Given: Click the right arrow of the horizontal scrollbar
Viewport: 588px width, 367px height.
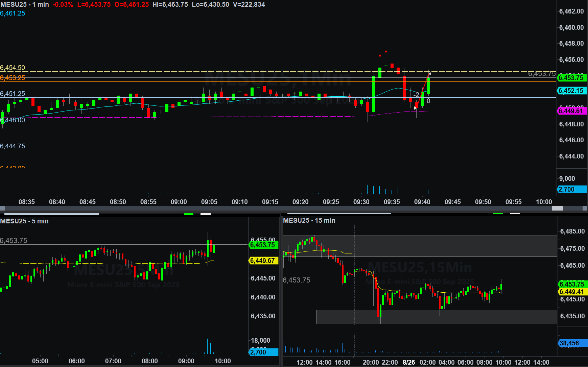Looking at the screenshot, I should click(585, 208).
